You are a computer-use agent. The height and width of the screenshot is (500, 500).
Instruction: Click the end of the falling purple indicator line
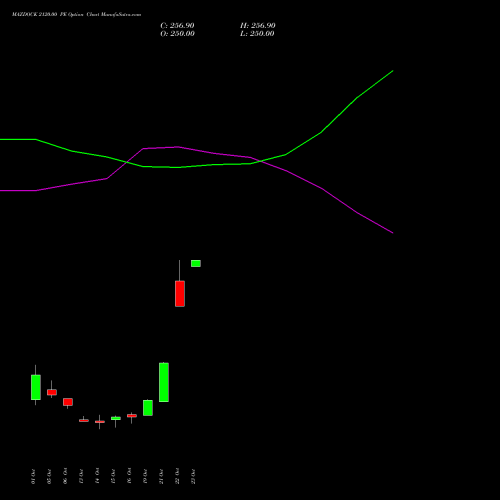393,233
